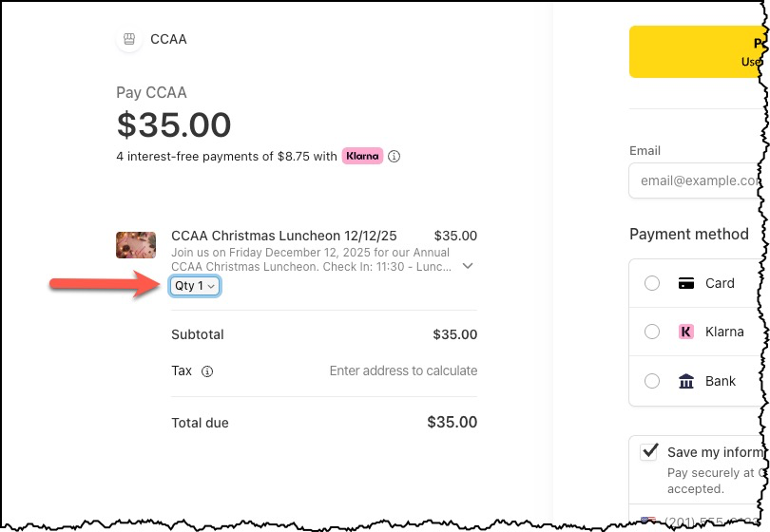Image resolution: width=770 pixels, height=532 pixels.
Task: Click the Enter address to calculate text
Action: [x=403, y=371]
